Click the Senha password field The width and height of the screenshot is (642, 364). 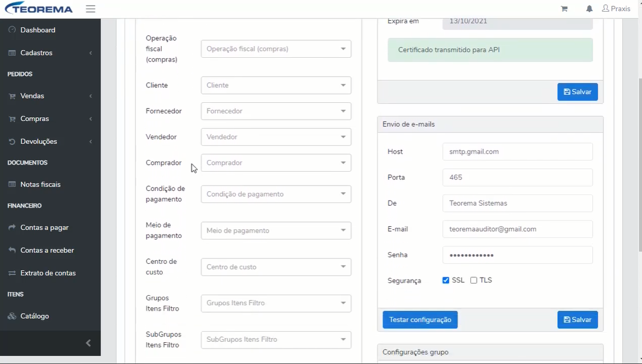coord(517,255)
